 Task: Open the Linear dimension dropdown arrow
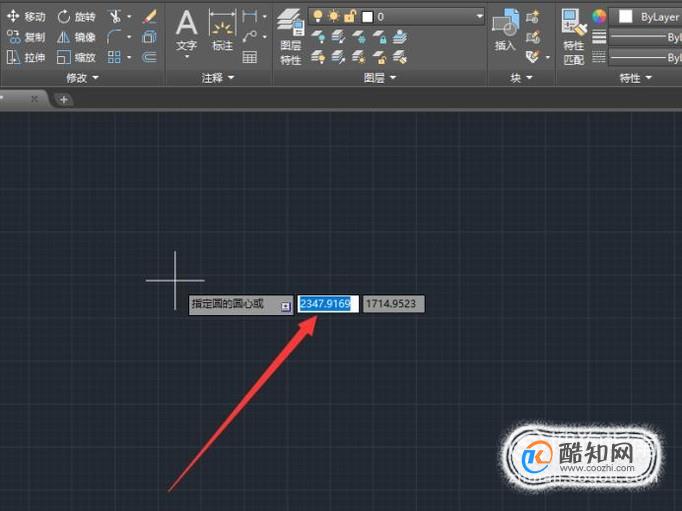(x=264, y=17)
